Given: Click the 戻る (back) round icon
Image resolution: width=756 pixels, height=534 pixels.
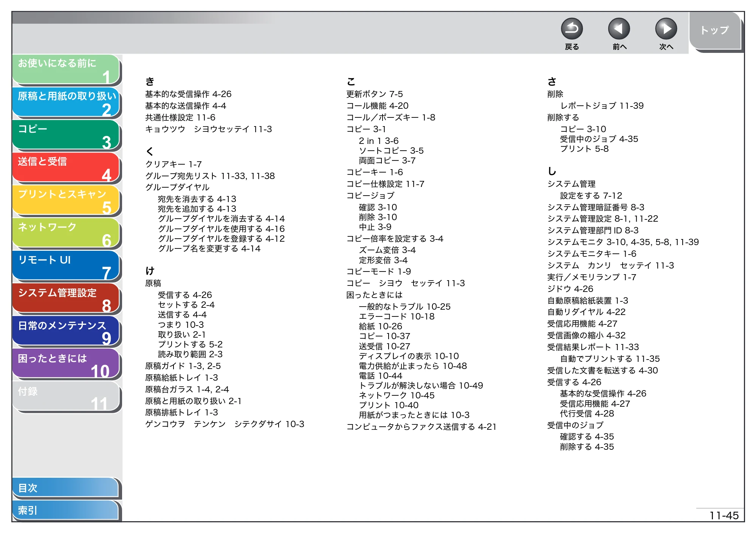Looking at the screenshot, I should (x=572, y=29).
